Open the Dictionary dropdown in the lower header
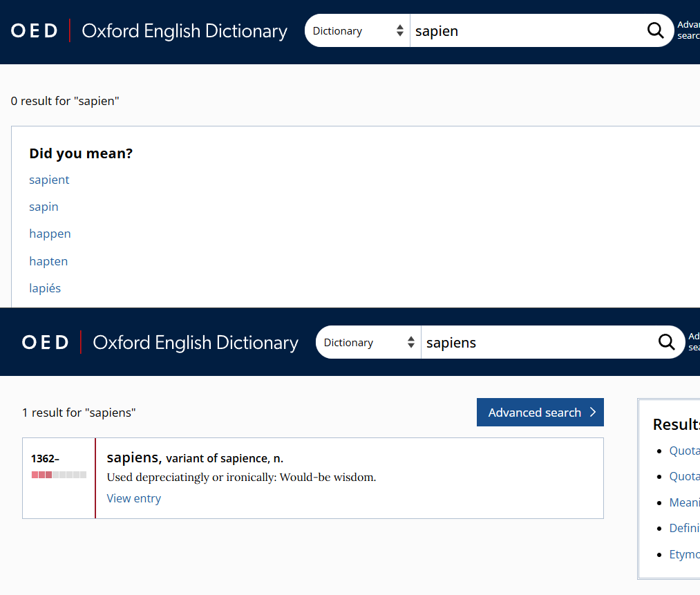Screen dimensions: 700x595 tap(369, 342)
